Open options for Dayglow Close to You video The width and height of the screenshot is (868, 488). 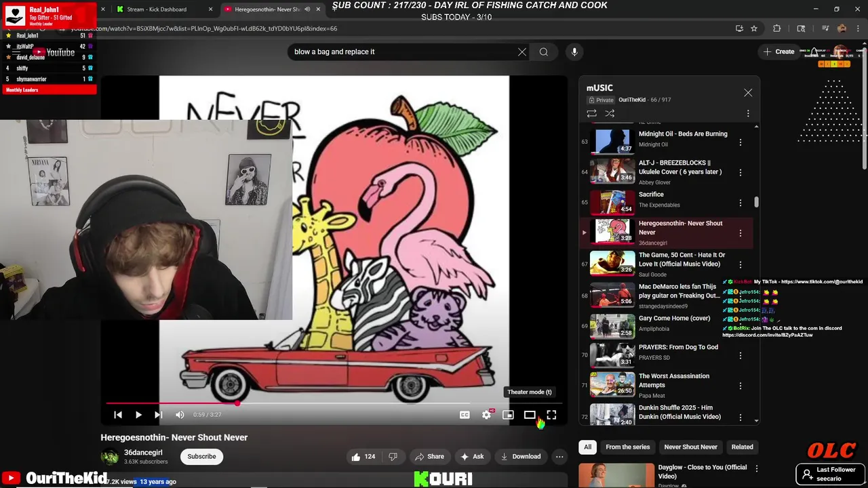(x=757, y=468)
